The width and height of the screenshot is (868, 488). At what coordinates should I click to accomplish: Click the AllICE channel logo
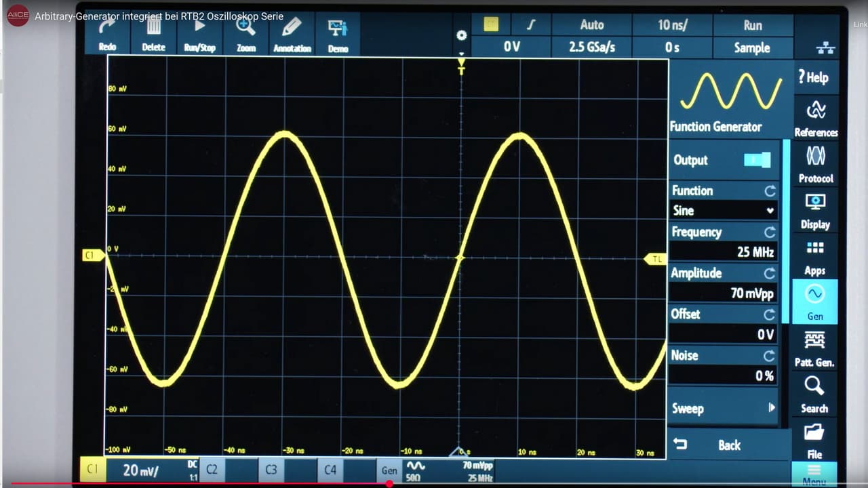18,16
